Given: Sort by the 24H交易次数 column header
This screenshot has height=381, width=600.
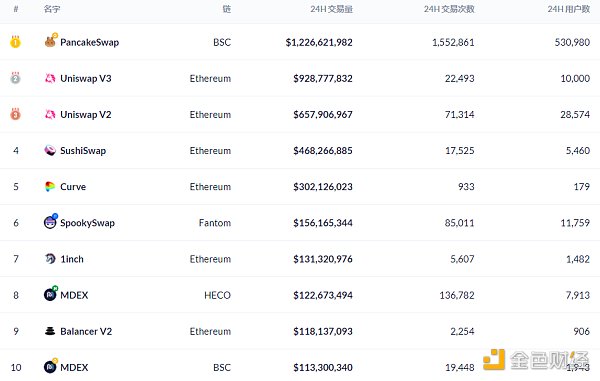Looking at the screenshot, I should click(x=449, y=9).
